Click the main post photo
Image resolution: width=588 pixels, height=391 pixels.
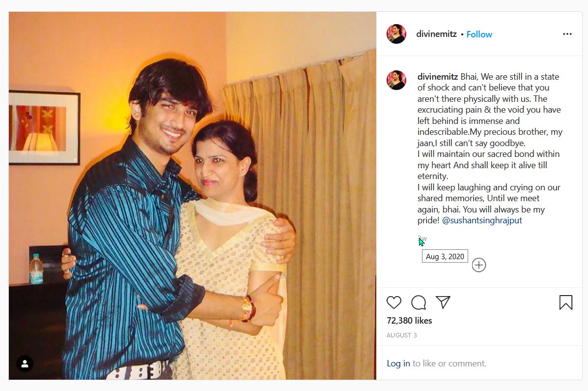click(x=193, y=196)
